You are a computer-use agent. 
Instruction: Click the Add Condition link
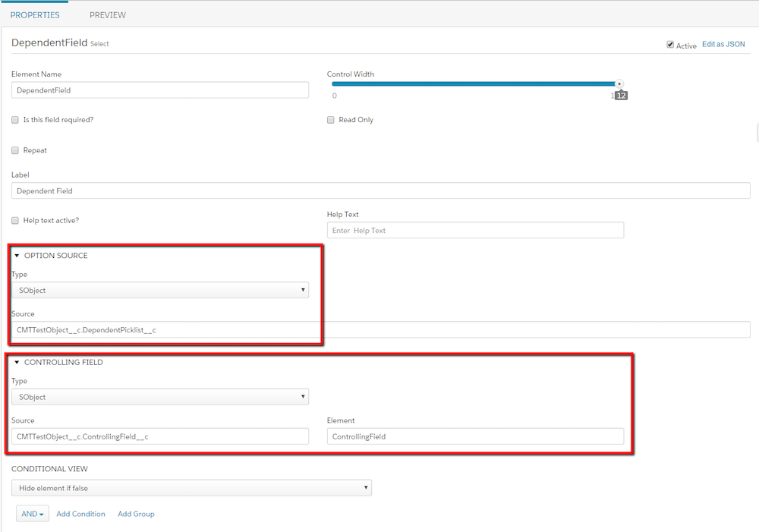pos(81,514)
